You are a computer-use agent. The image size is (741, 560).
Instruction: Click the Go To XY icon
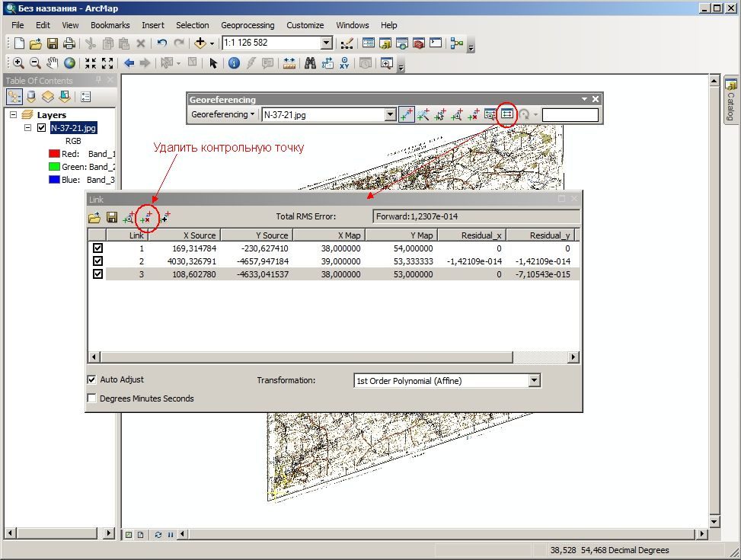[x=344, y=63]
